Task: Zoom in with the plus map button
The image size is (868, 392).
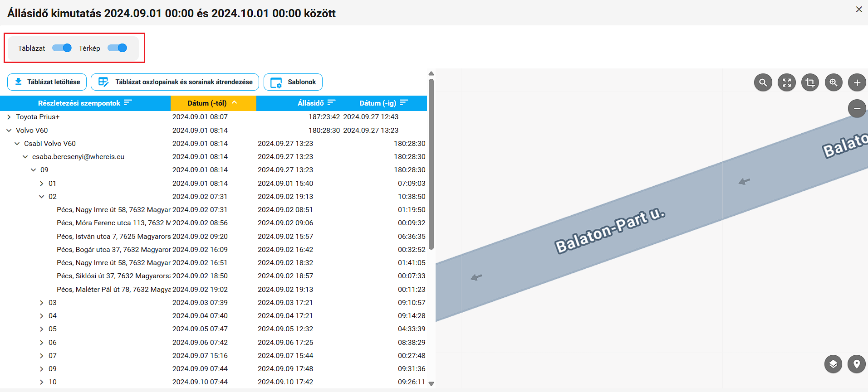Action: (857, 82)
